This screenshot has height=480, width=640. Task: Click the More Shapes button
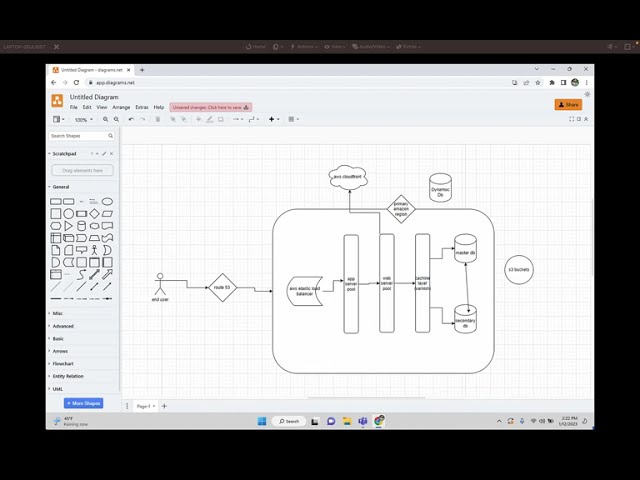click(83, 403)
